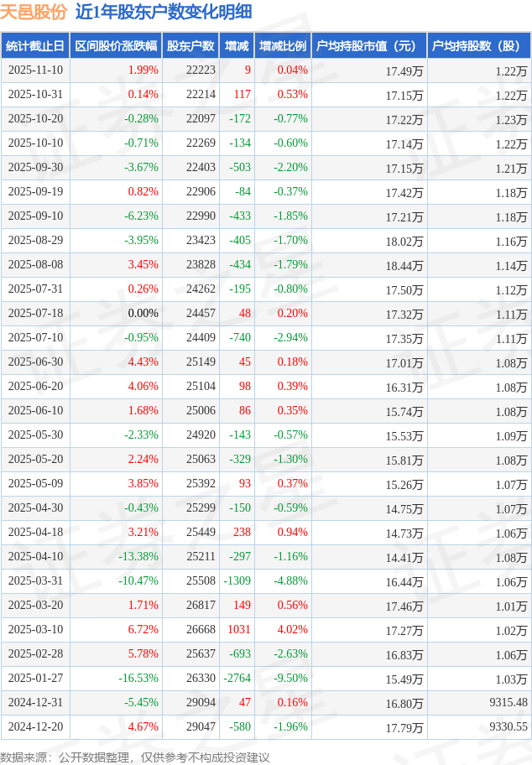Viewport: 532px width, 765px height.
Task: Click the 户均持股数（股） column header
Action: [479, 46]
